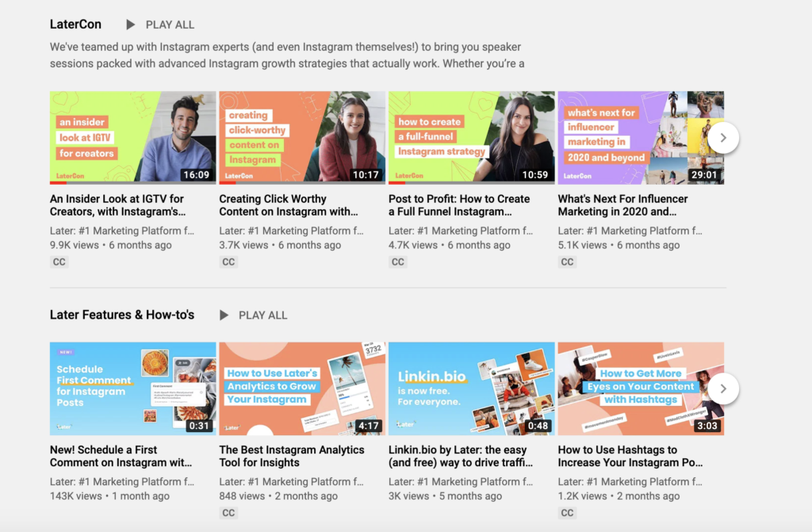The height and width of the screenshot is (532, 812).
Task: Click '9.9K views • 6 months ago' text
Action: pyautogui.click(x=111, y=245)
